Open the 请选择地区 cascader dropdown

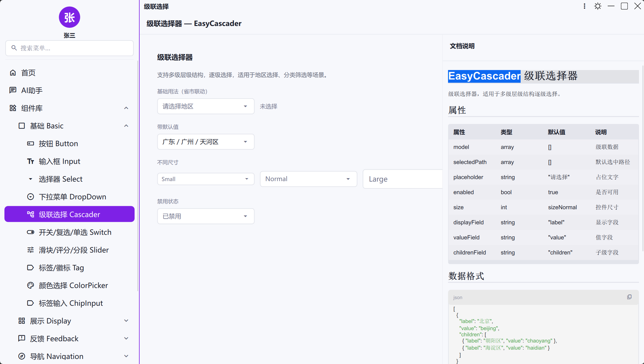[206, 106]
